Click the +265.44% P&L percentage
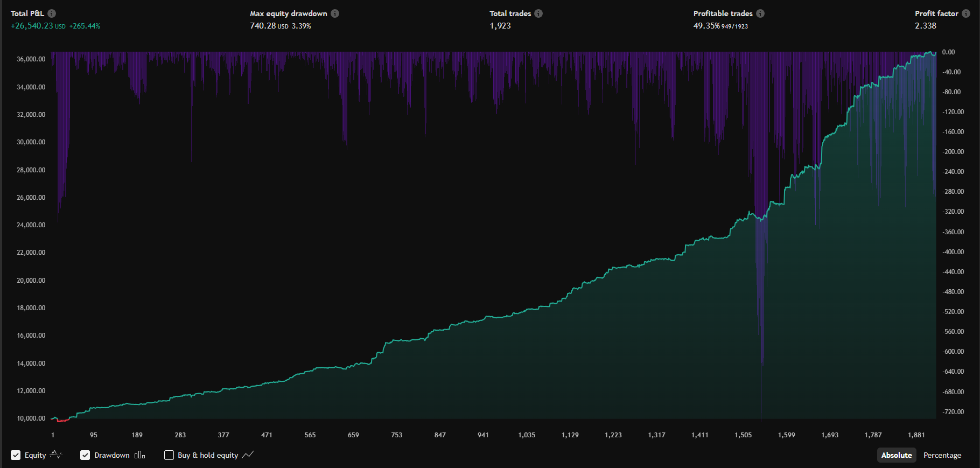This screenshot has width=980, height=468. 85,26
